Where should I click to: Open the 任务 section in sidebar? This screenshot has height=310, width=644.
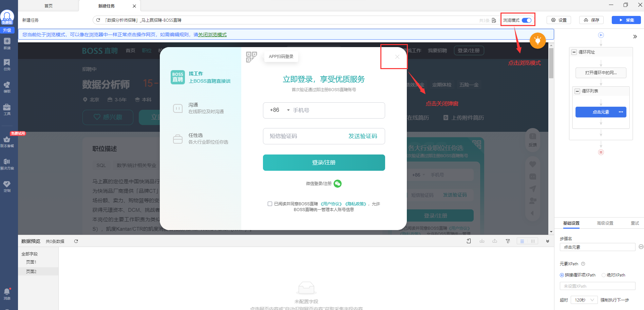point(7,64)
